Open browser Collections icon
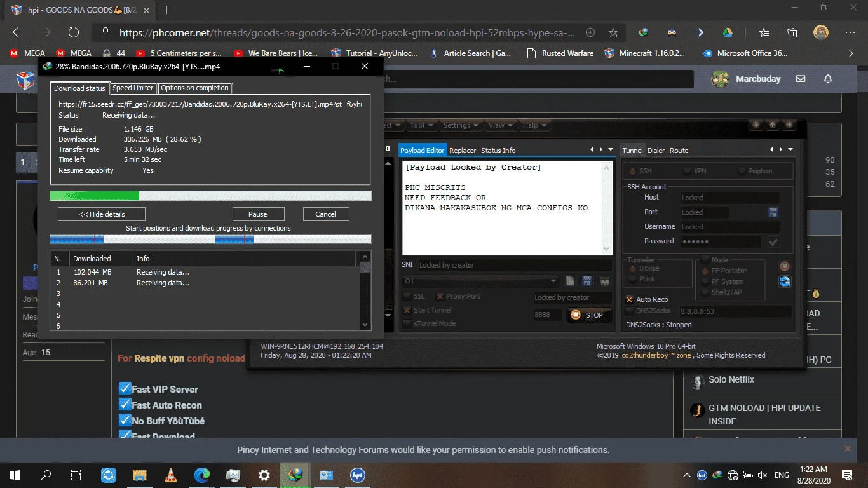 [792, 32]
